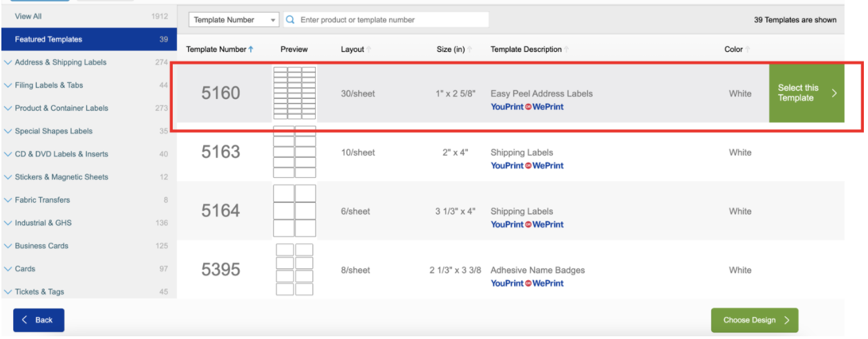Expand Fabric Transfers category
Viewport: 868px width, 339px height.
tap(8, 200)
